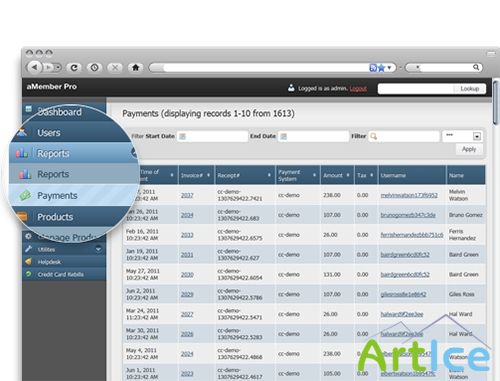Click the RSS feed icon in address bar

click(x=373, y=68)
